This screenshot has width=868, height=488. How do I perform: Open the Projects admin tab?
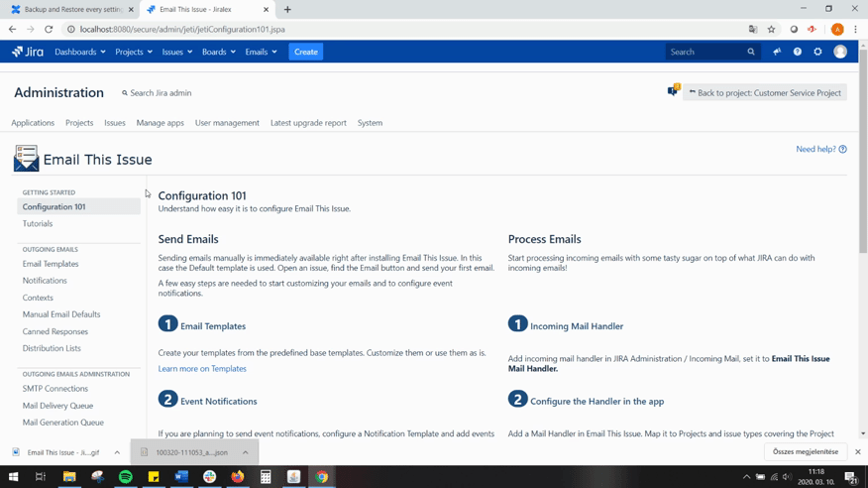(79, 122)
